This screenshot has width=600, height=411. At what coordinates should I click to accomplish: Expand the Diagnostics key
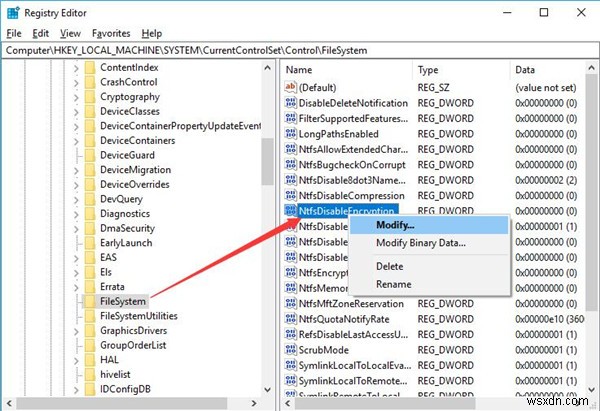point(76,214)
